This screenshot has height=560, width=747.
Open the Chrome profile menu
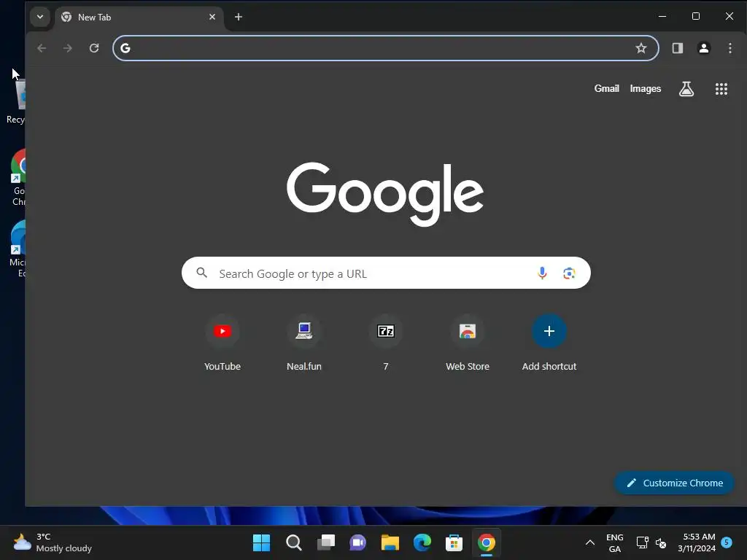tap(704, 48)
